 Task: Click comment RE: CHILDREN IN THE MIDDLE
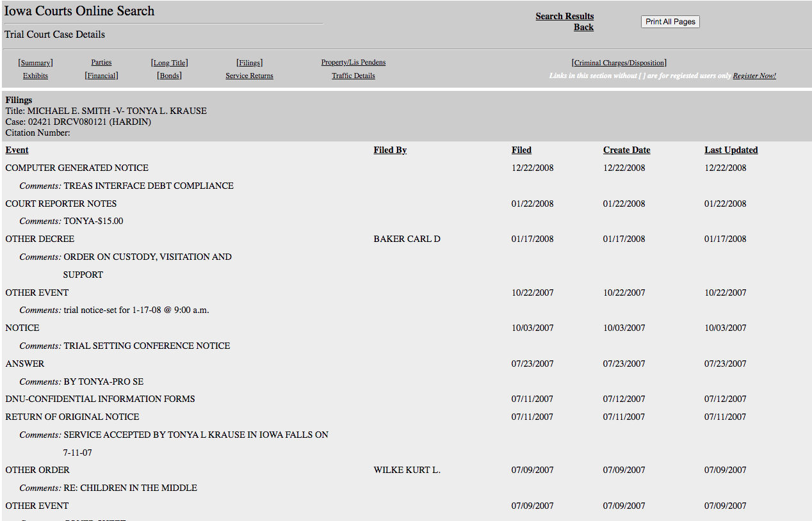pyautogui.click(x=131, y=488)
